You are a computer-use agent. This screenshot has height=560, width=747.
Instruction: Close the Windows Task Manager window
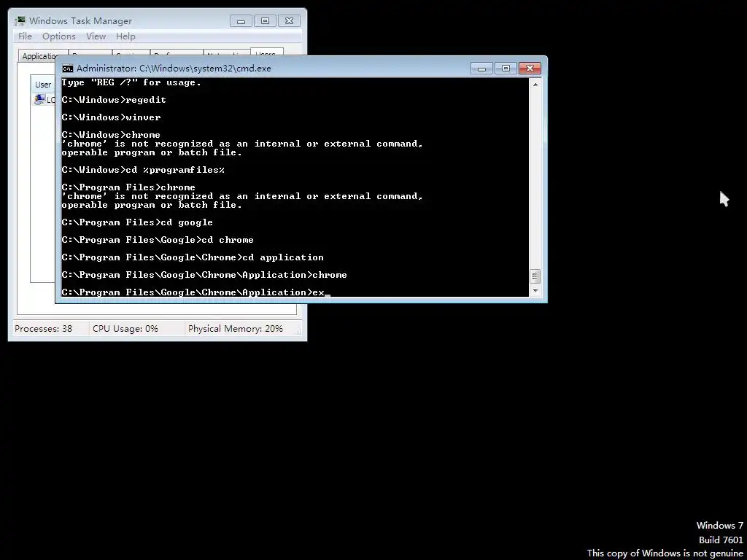click(289, 21)
